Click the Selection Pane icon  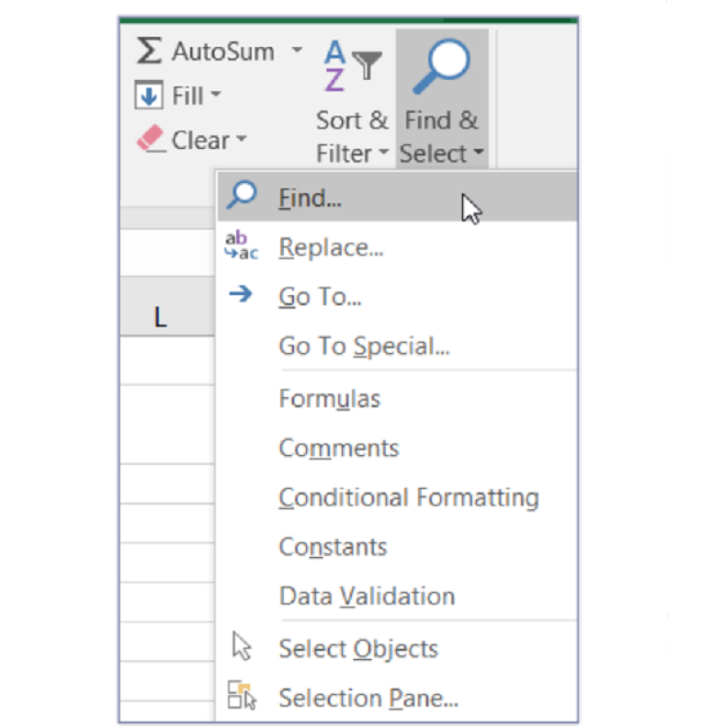click(242, 696)
